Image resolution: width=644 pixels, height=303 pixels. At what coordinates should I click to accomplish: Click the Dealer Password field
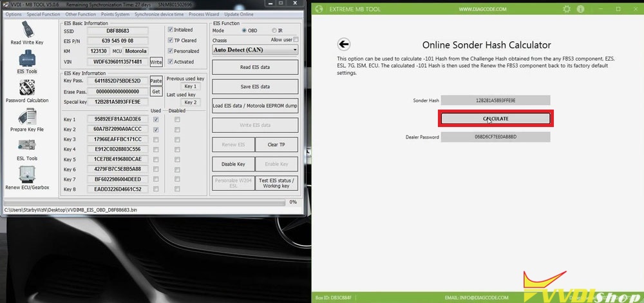pos(495,137)
